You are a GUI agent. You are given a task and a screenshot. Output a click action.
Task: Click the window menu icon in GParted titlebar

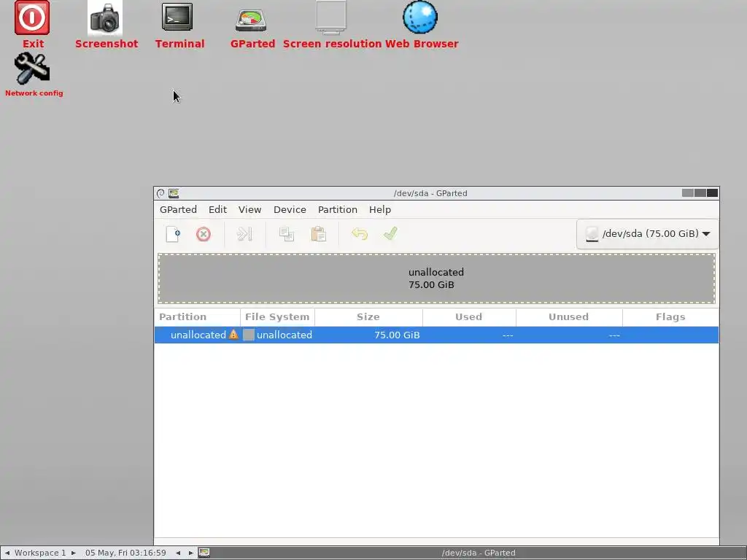tap(160, 193)
